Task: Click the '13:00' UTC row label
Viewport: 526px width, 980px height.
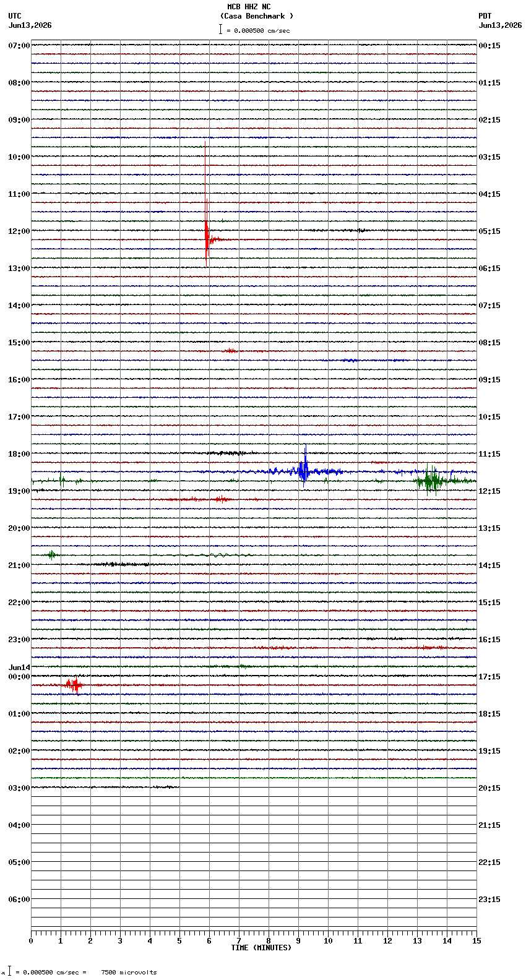Action: coord(19,269)
